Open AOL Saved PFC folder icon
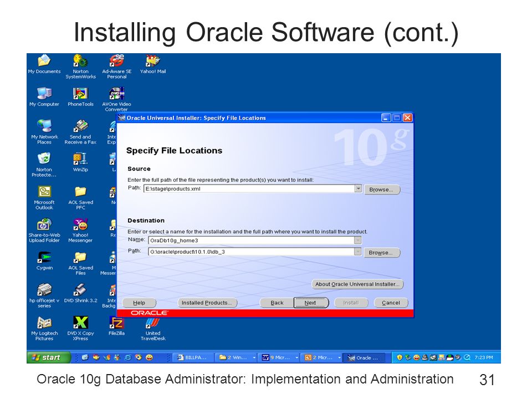532x399 pixels. click(80, 197)
